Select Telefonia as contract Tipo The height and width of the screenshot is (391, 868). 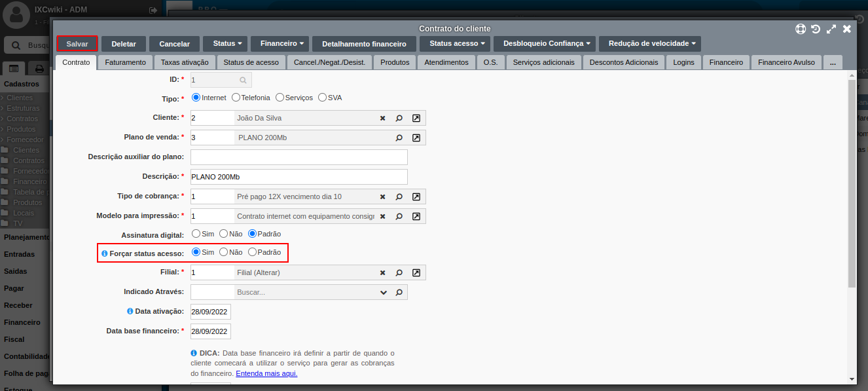[236, 96]
